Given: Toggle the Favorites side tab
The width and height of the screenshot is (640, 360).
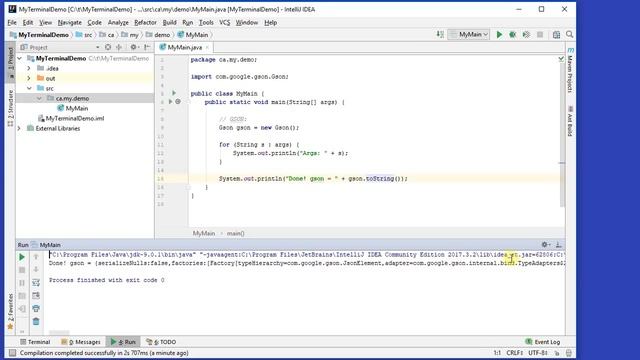Looking at the screenshot, I should (11, 311).
